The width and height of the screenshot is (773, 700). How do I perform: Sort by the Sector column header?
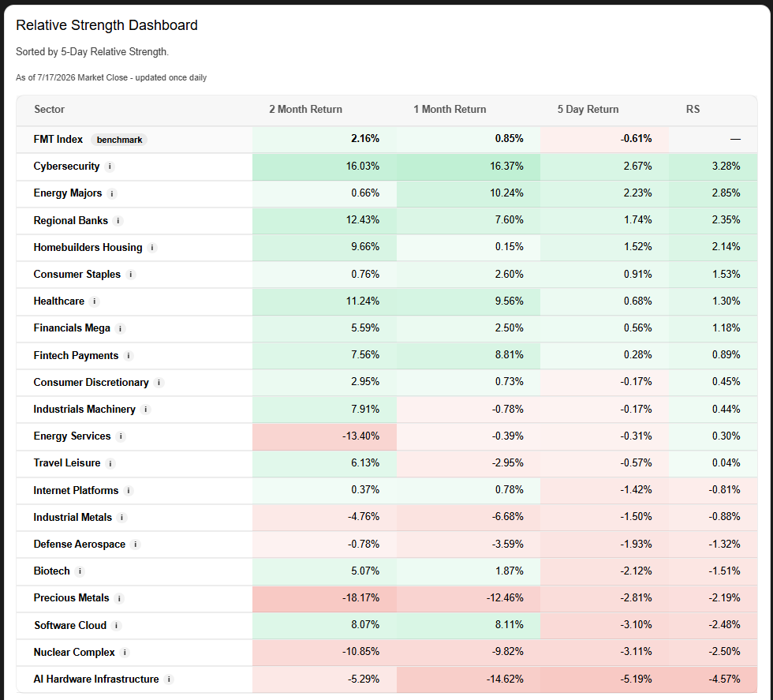[x=49, y=110]
